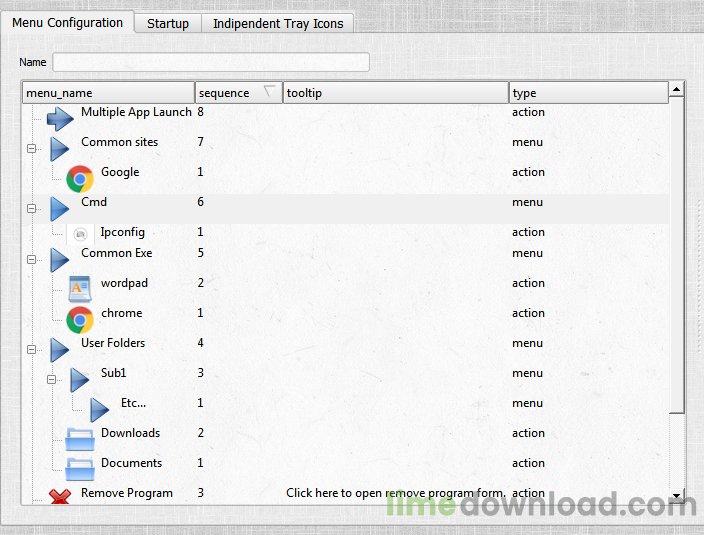Click the scrollbar down arrow
704x535 pixels.
pos(677,495)
